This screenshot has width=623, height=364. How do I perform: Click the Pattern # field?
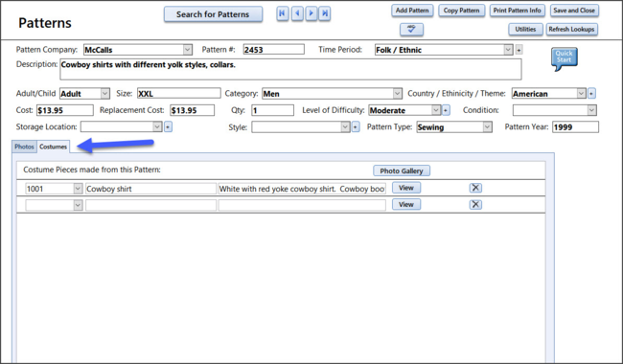point(274,50)
